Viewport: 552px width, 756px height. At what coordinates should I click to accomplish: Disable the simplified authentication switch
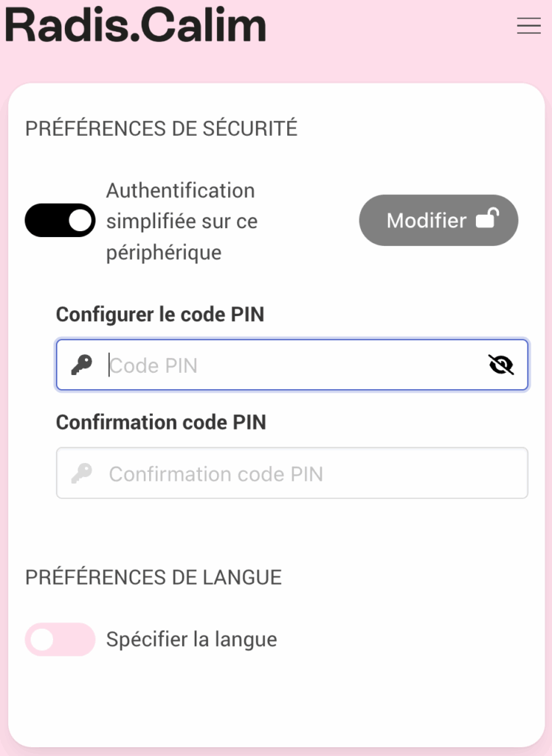(61, 220)
